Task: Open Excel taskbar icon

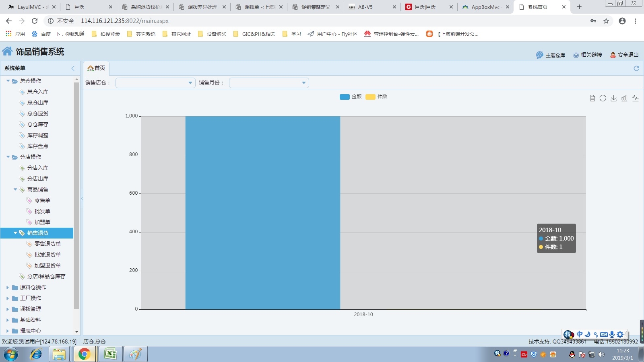Action: [110, 354]
